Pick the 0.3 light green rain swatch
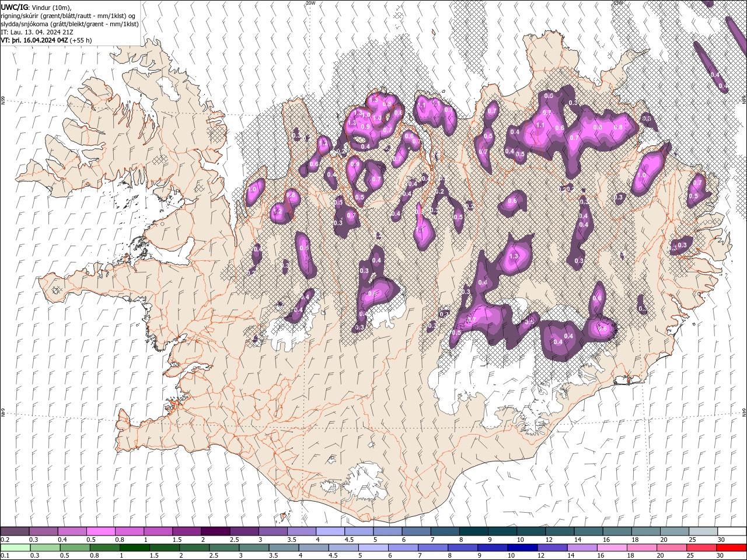Viewport: 747px width, 560px height. click(x=44, y=548)
